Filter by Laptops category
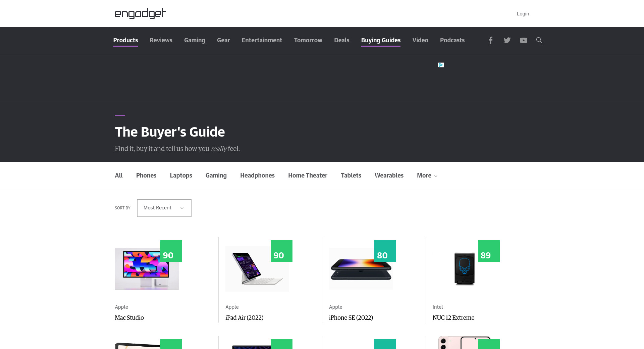The height and width of the screenshot is (349, 644). (181, 176)
